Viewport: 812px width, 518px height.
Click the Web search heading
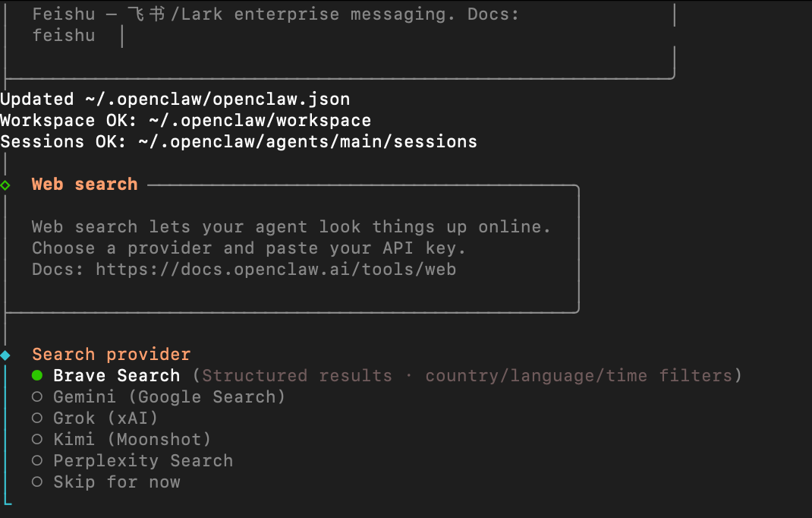[84, 184]
